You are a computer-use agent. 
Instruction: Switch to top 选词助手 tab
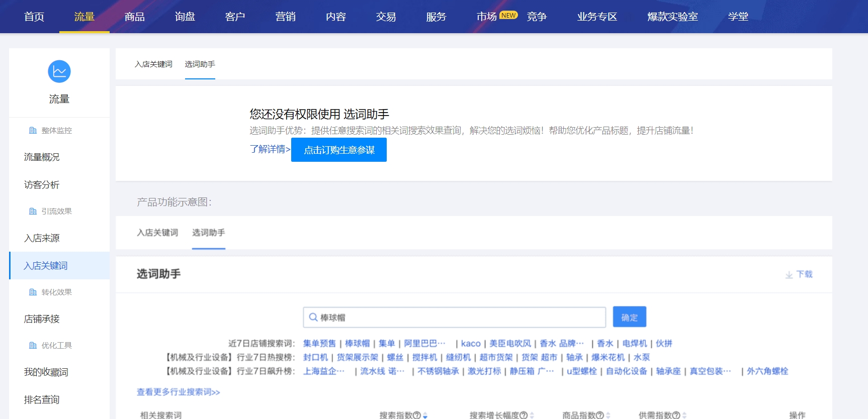point(200,64)
